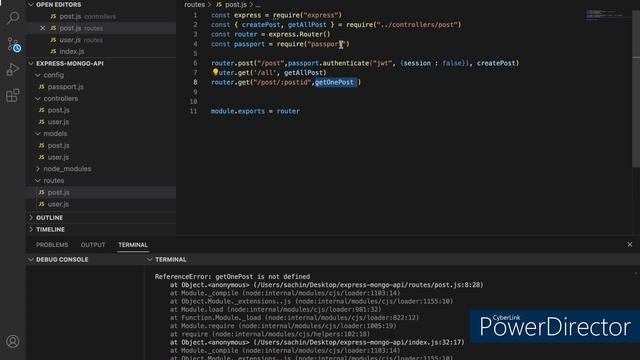The width and height of the screenshot is (640, 360).
Task: Click the lightbulb quick-fix icon on line 7
Action: click(215, 72)
